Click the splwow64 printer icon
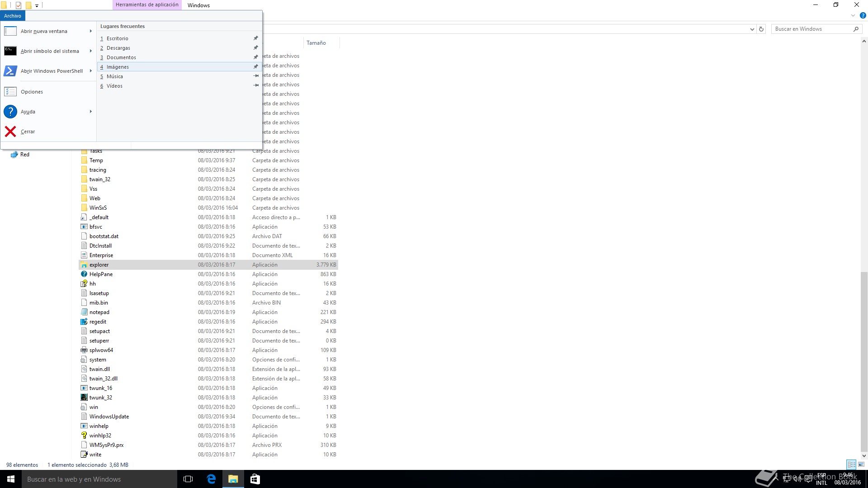Viewport: 868px width, 488px height. 84,350
